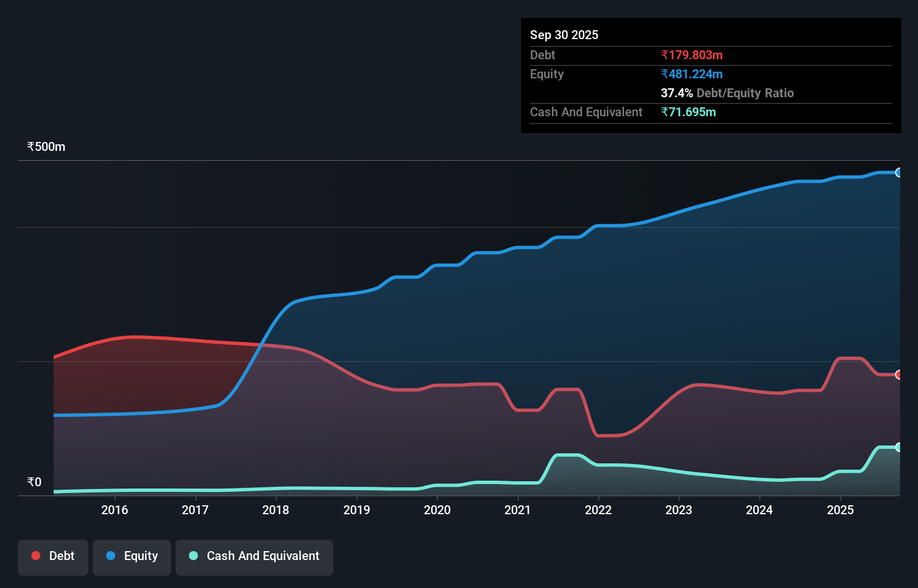Select the 2025 axis label
The image size is (918, 588).
(x=841, y=510)
